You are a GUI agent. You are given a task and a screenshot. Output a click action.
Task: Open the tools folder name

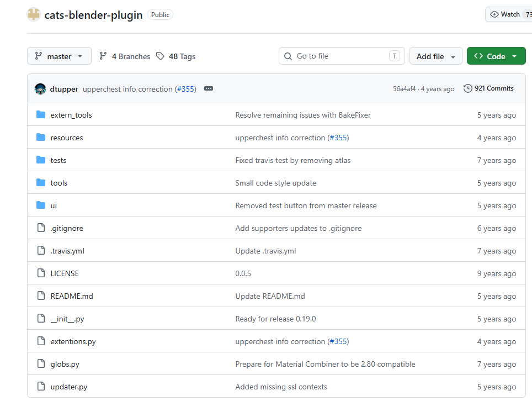click(58, 183)
